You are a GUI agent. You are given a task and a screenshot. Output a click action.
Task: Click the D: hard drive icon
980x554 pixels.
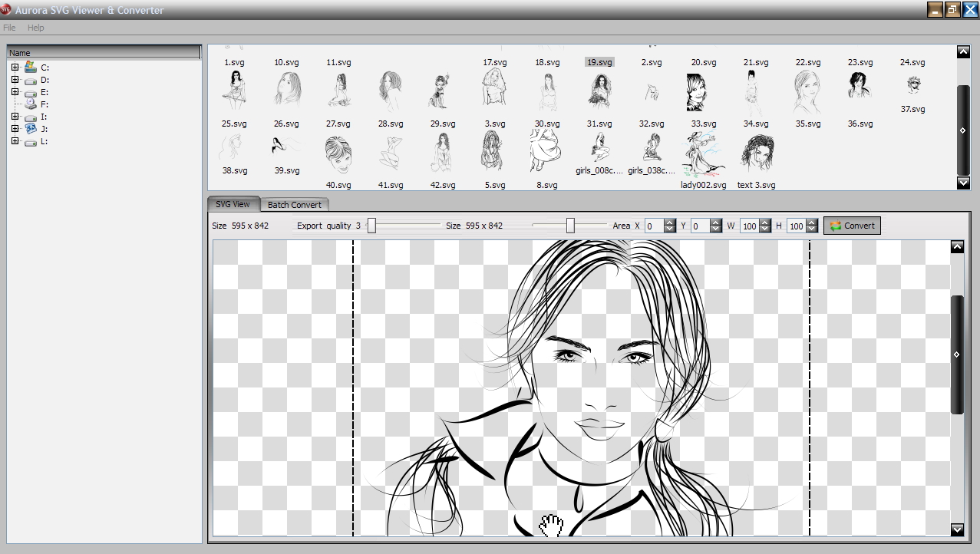31,80
